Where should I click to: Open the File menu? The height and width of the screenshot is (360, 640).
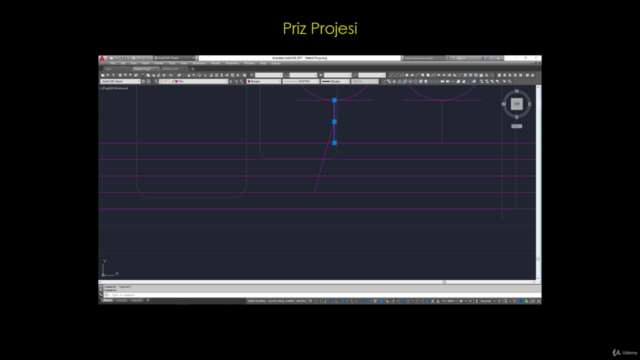coord(113,63)
